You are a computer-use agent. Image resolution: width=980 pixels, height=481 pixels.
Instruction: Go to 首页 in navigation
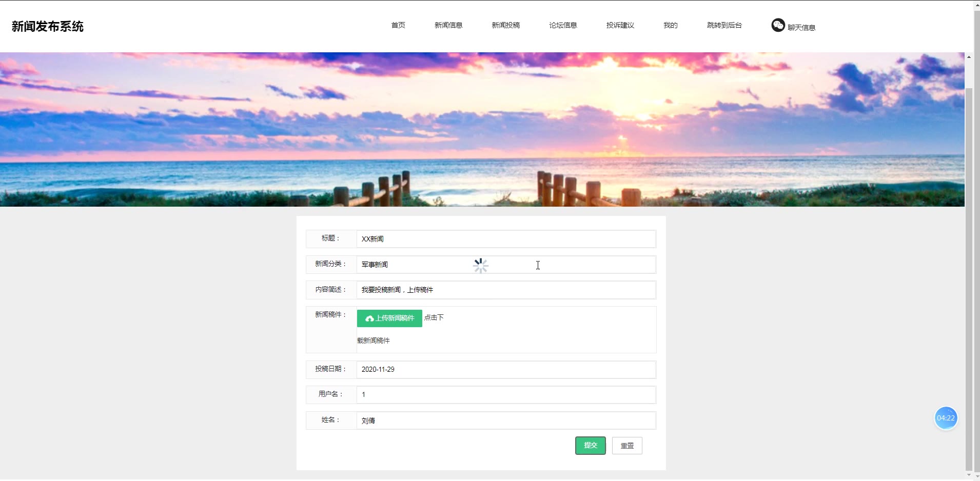pos(398,25)
